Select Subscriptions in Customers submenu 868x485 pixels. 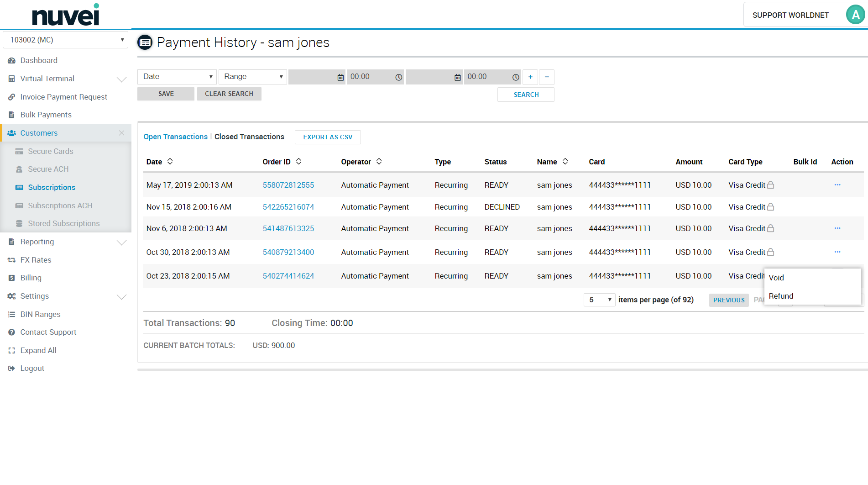pyautogui.click(x=52, y=187)
